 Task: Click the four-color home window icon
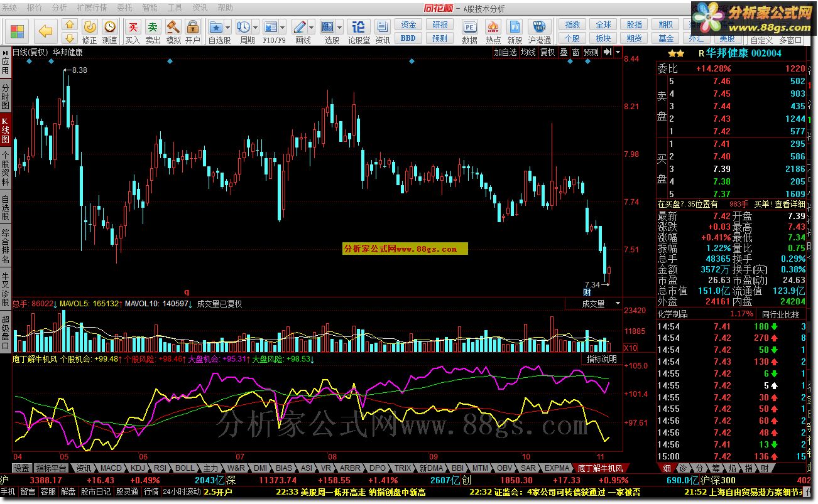[x=17, y=31]
